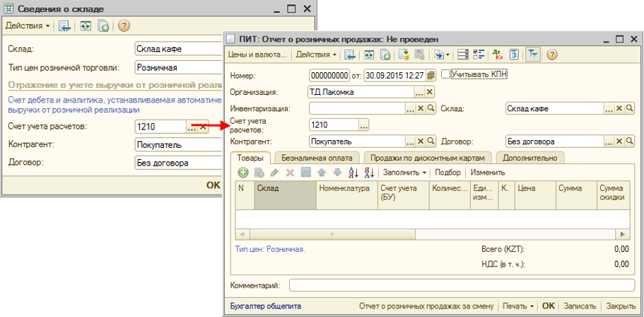Viewport: 644px width, 317px height.
Task: Enable the Учитывать КПН checkbox
Action: pos(445,74)
